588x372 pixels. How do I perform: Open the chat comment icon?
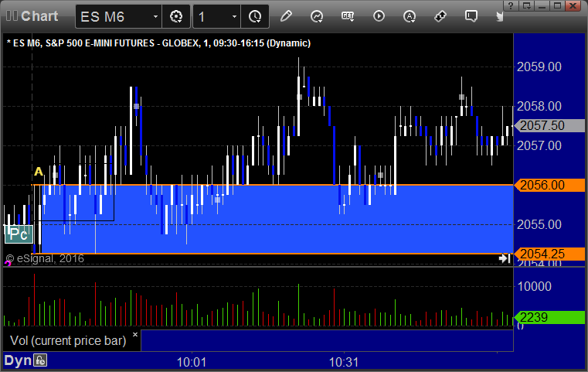point(471,16)
